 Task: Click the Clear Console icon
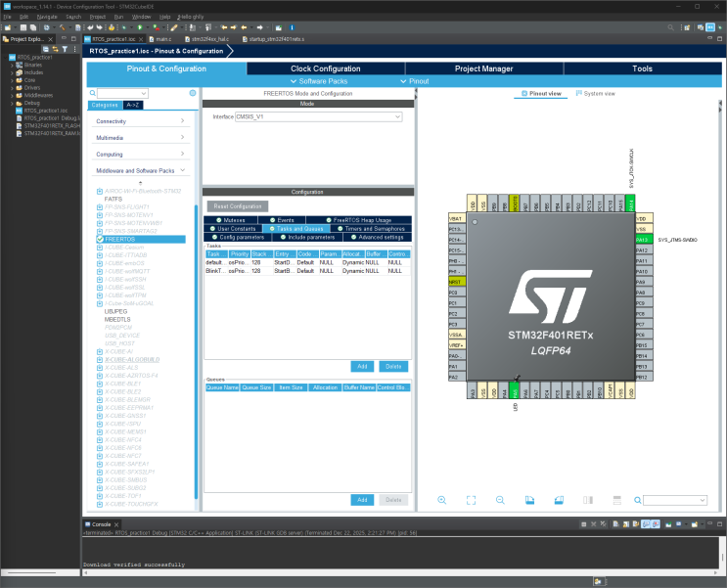click(x=615, y=524)
